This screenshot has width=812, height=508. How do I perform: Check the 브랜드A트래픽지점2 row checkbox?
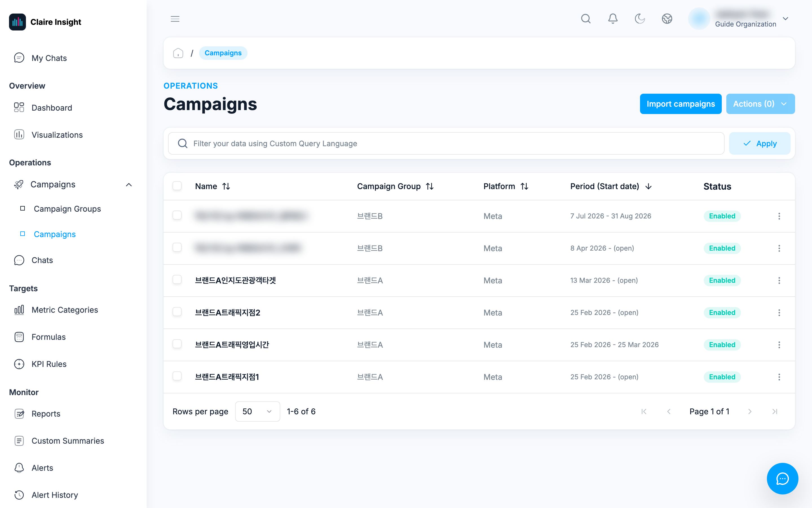click(177, 312)
